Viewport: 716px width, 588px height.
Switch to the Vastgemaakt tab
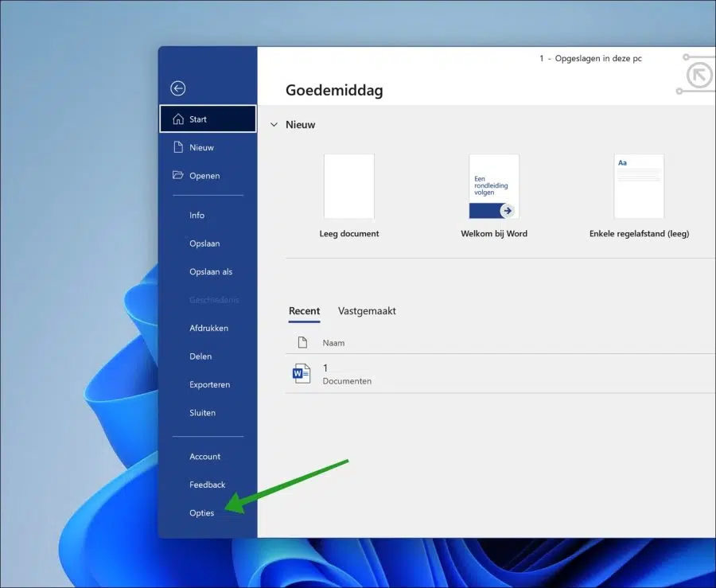367,311
